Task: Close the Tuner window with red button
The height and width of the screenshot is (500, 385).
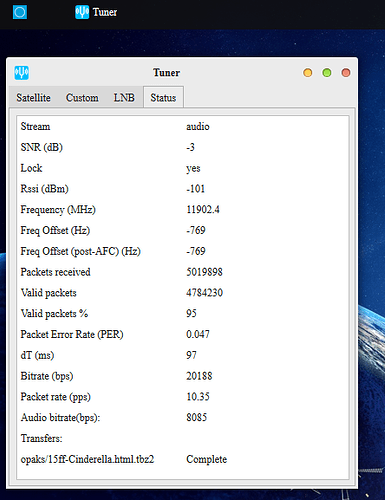Action: 346,73
